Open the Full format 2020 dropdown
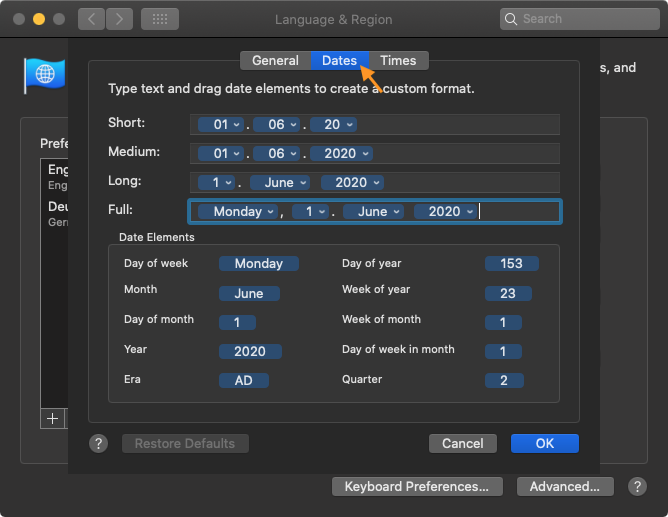Screen dimensions: 668x517 pyautogui.click(x=445, y=211)
